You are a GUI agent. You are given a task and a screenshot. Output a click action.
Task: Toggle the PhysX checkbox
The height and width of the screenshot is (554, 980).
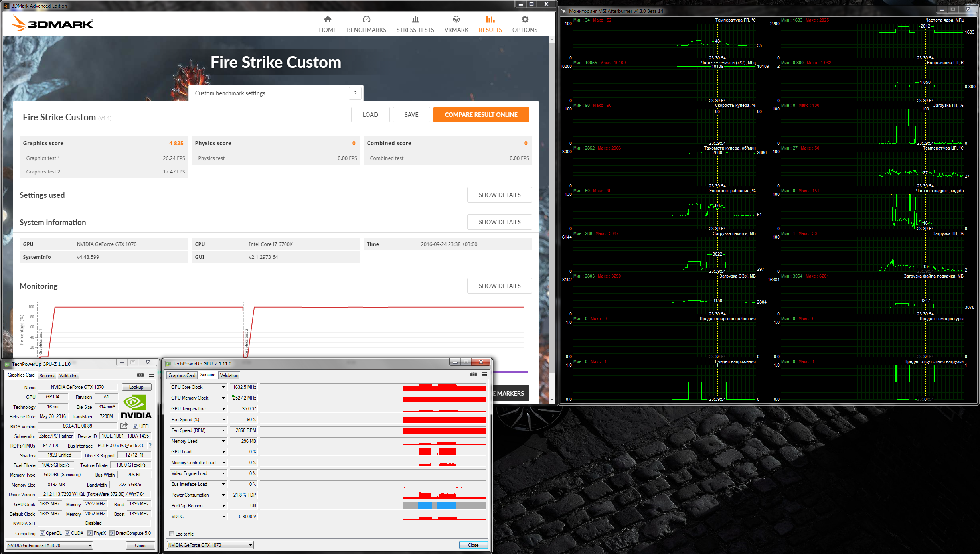(x=90, y=533)
